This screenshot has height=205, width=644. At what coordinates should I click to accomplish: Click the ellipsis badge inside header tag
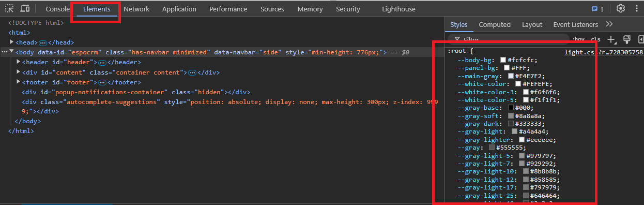coord(102,63)
